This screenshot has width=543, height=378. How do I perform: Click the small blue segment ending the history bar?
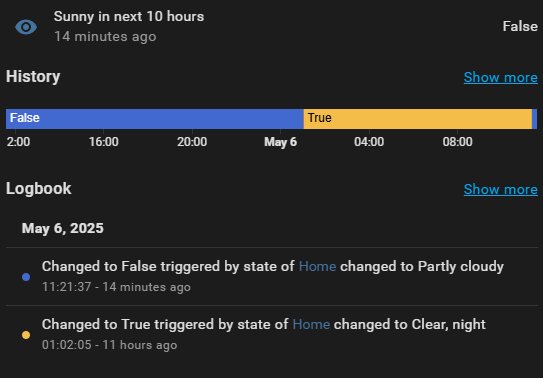coord(534,119)
